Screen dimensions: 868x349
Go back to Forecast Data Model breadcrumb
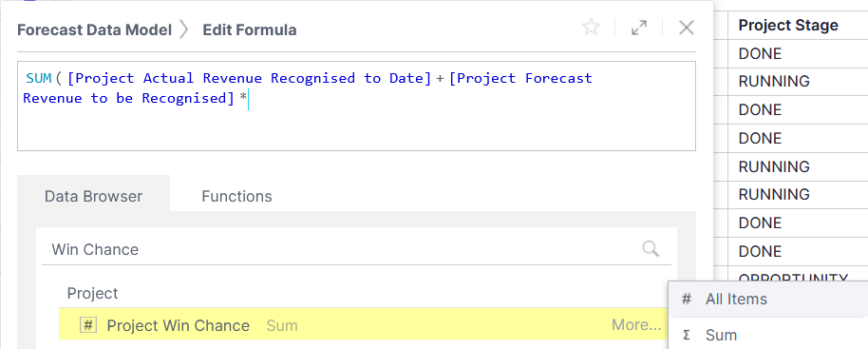(x=95, y=29)
